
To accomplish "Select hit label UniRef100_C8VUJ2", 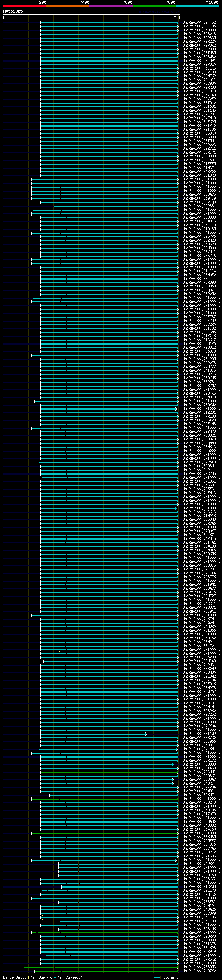I will pyautogui.click(x=199, y=252).
